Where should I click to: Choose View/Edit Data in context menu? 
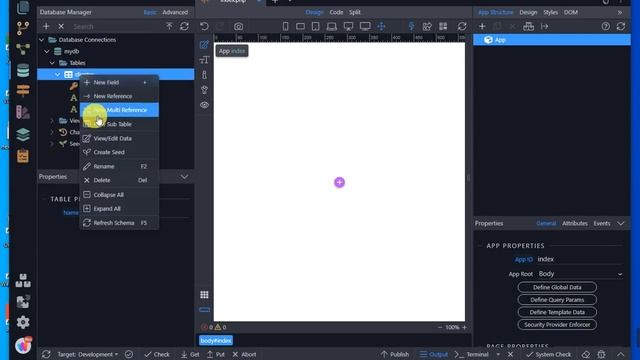tap(119, 138)
